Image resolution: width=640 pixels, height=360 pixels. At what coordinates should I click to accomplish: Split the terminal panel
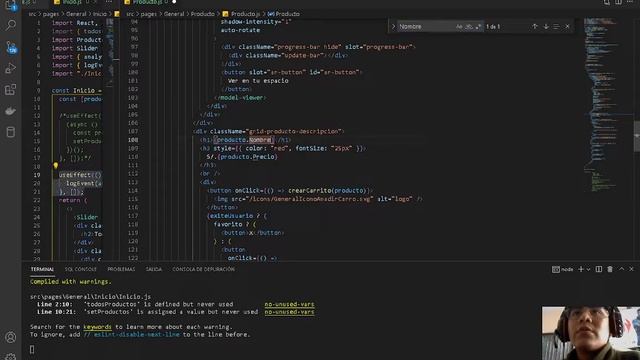point(599,269)
